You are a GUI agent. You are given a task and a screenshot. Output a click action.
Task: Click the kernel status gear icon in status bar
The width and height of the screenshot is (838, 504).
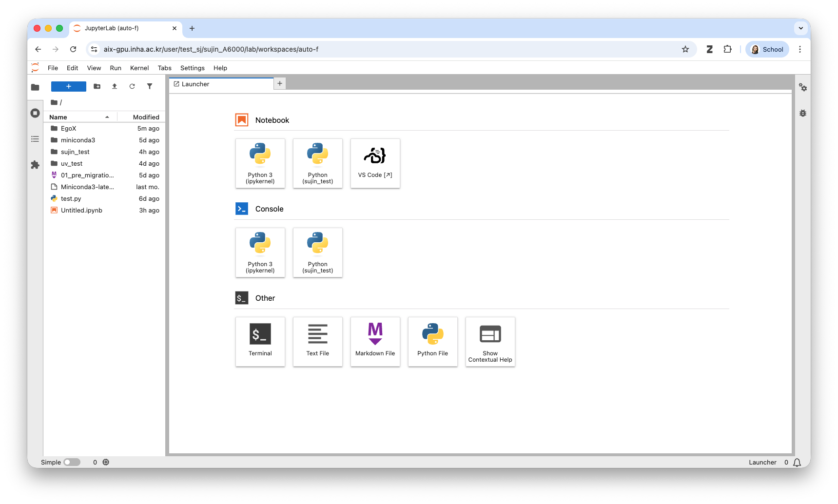pyautogui.click(x=106, y=462)
